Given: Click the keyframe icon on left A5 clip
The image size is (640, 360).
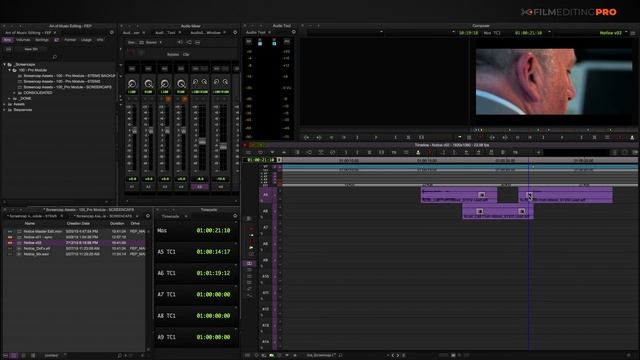Looking at the screenshot, I should [x=482, y=195].
